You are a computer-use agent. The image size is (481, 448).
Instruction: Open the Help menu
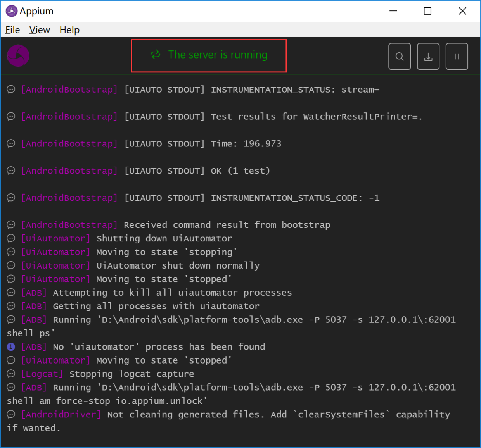[69, 30]
